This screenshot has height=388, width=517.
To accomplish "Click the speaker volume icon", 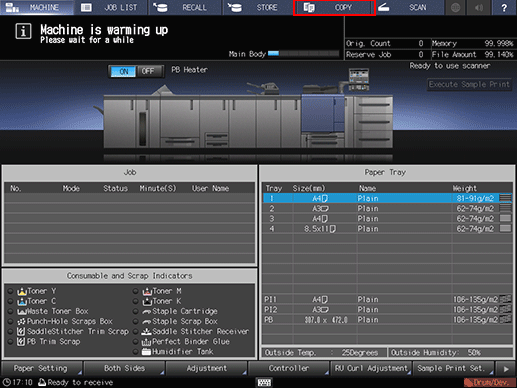I will 479,7.
